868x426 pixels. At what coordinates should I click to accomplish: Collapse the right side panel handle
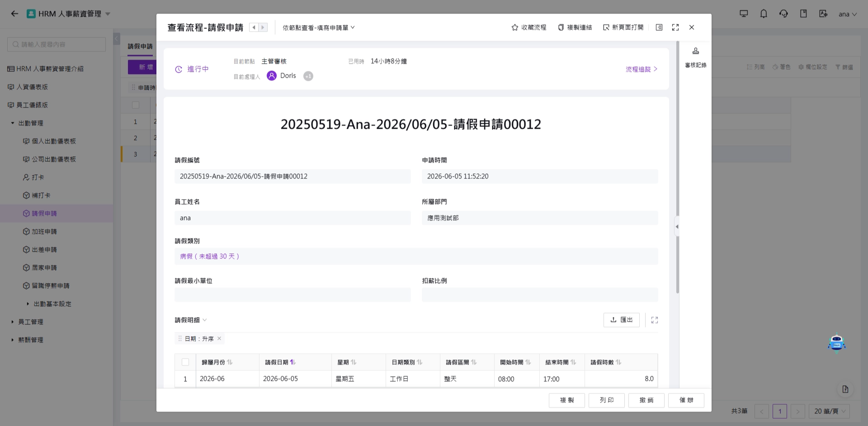[x=677, y=227]
